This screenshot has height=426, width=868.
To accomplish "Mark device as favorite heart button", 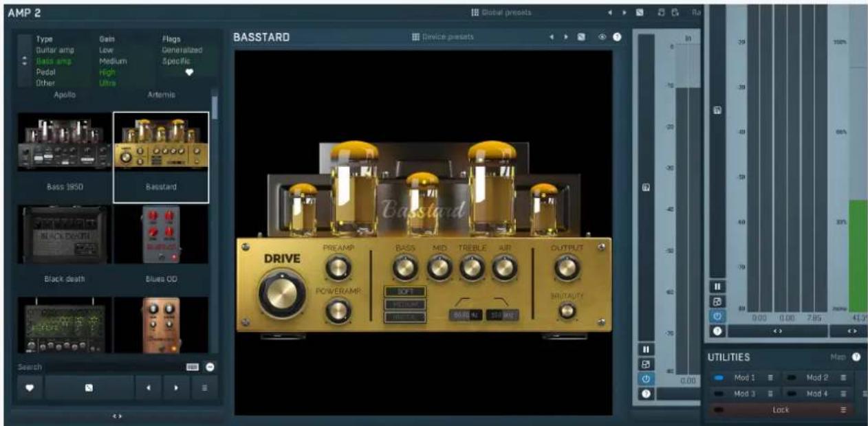I will 30,388.
